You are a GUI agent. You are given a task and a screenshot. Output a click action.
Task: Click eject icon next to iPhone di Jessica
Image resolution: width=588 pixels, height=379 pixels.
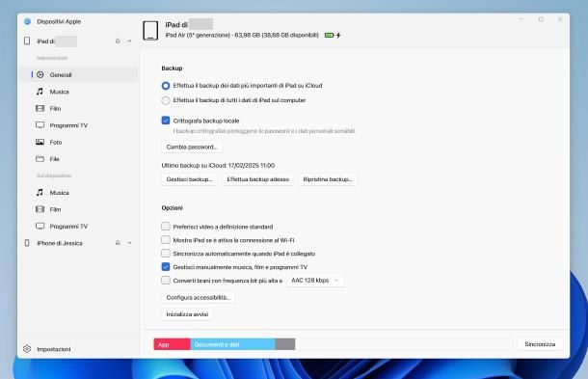click(118, 243)
